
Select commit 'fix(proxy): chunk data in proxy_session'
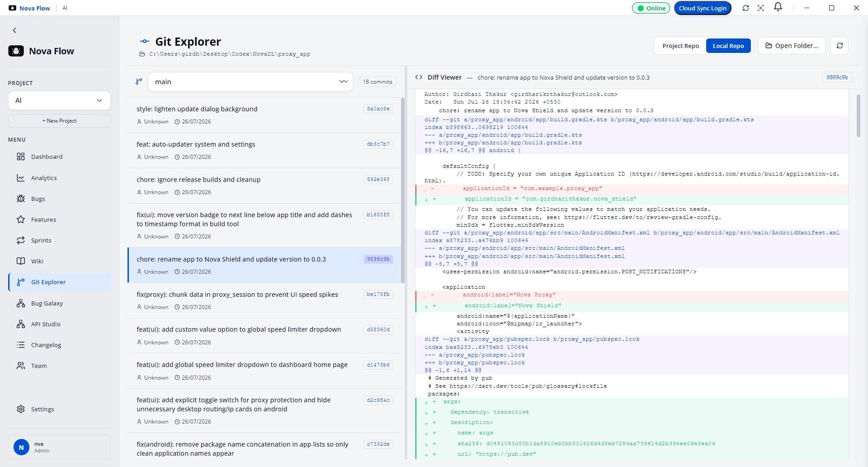[264, 300]
